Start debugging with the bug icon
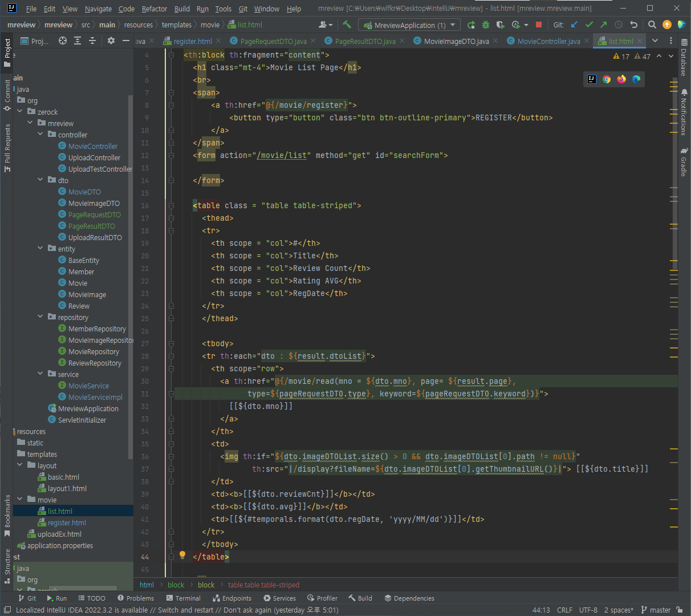The height and width of the screenshot is (616, 691). [x=486, y=25]
